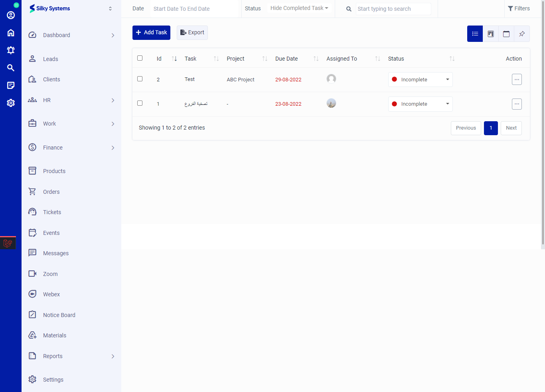Switch to the kanban board view icon
The width and height of the screenshot is (545, 392).
click(x=491, y=34)
